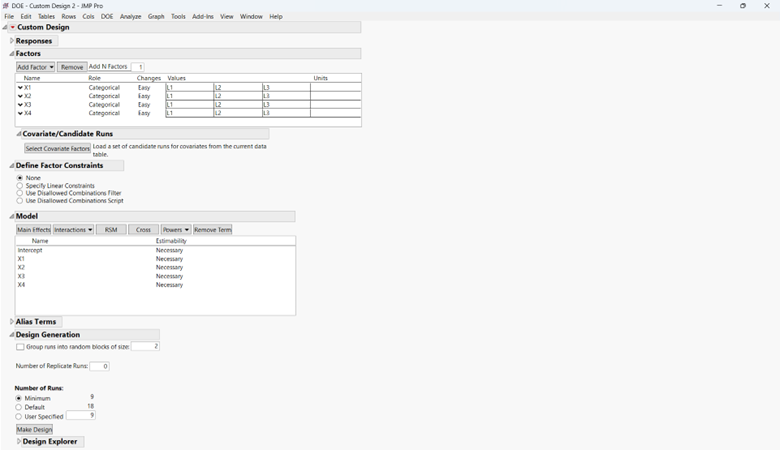Screen dimensions: 780x450
Task: Click Easy changes value for X3
Action: [144, 104]
